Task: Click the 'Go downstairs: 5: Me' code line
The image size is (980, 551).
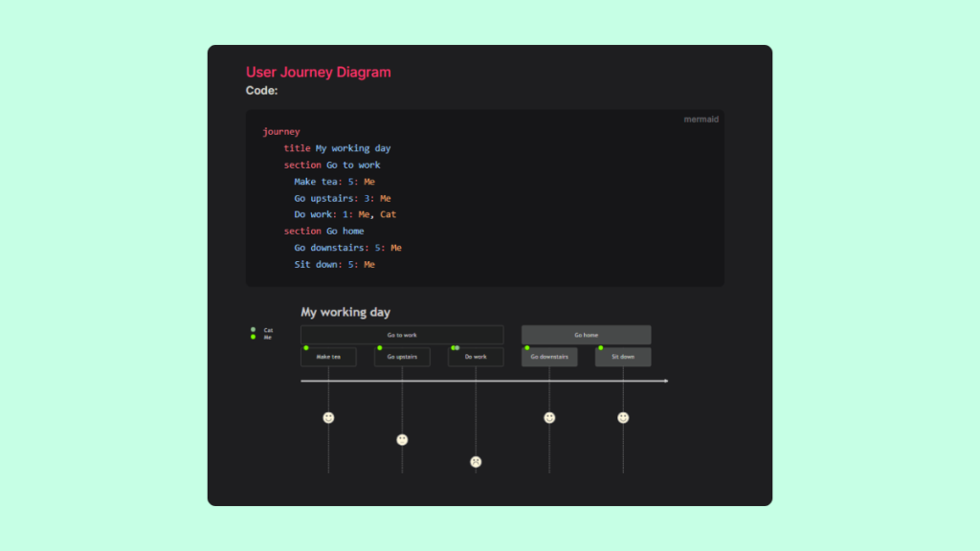Action: point(348,248)
